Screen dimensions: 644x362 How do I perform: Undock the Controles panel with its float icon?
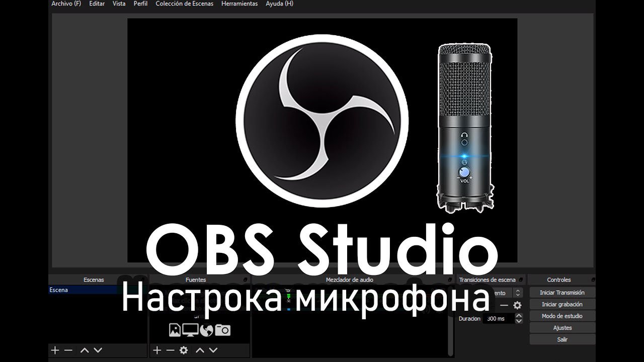click(x=594, y=280)
